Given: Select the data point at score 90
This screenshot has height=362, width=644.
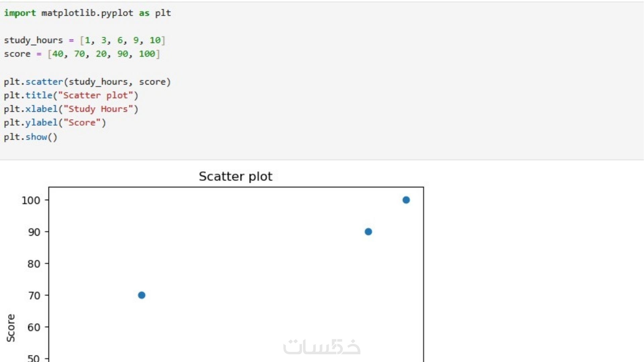Looking at the screenshot, I should (368, 232).
